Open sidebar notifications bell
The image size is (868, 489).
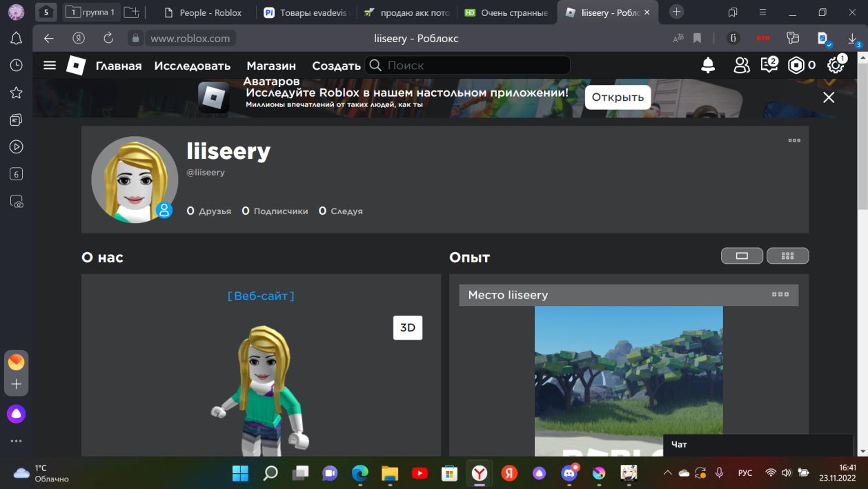pos(16,39)
